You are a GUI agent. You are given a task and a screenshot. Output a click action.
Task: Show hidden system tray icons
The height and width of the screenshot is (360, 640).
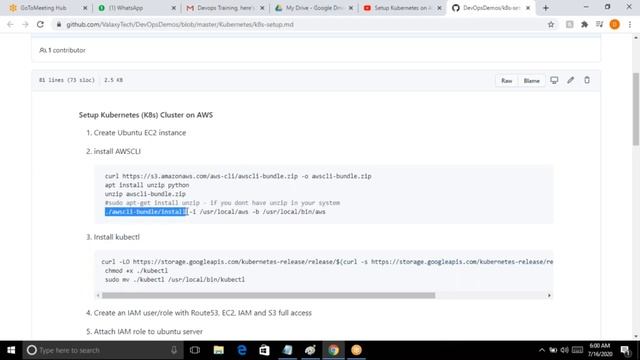pyautogui.click(x=542, y=350)
